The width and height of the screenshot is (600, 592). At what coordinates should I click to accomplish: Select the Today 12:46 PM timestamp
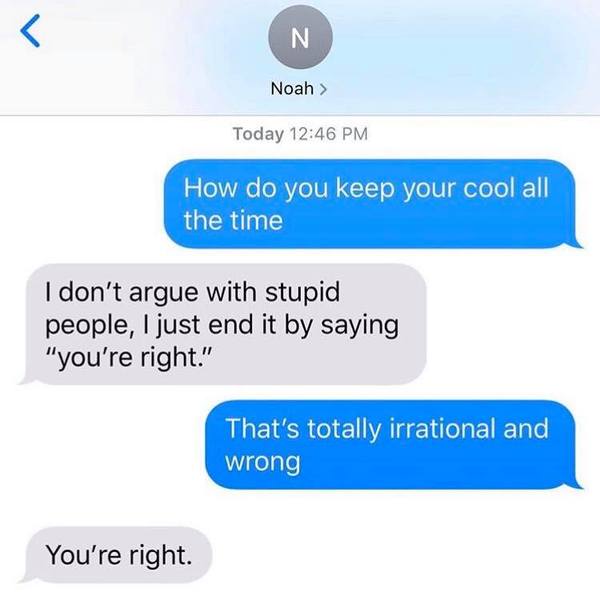point(300,134)
